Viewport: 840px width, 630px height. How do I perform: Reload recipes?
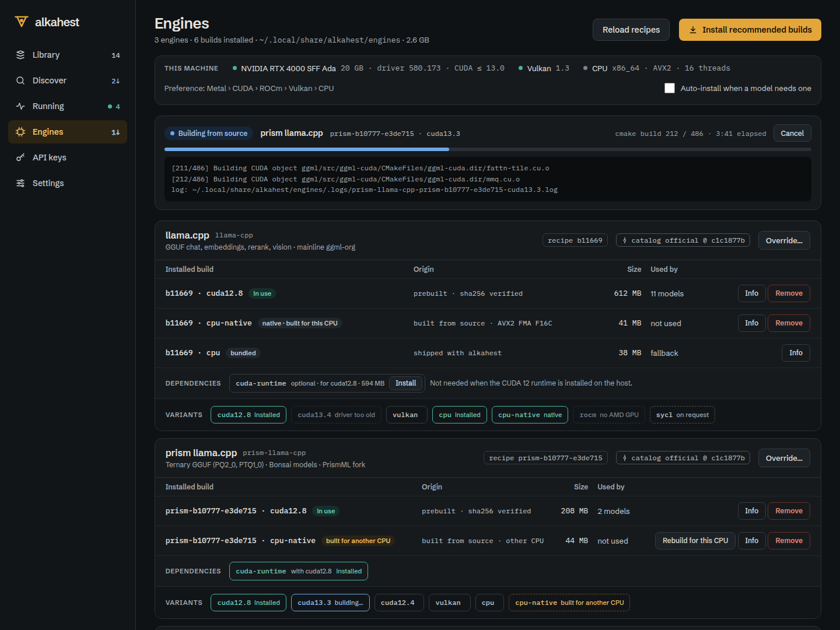(631, 30)
